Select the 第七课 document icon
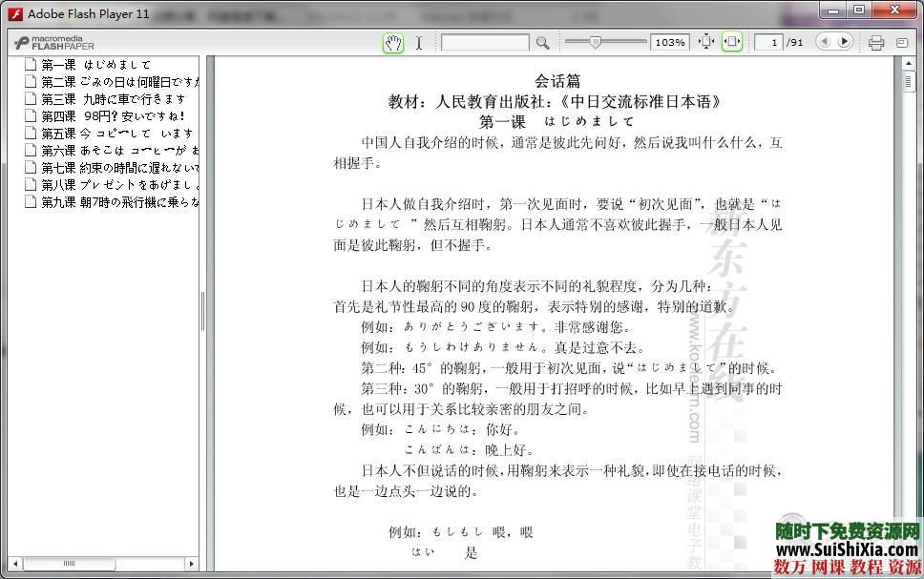The image size is (924, 579). tap(30, 167)
